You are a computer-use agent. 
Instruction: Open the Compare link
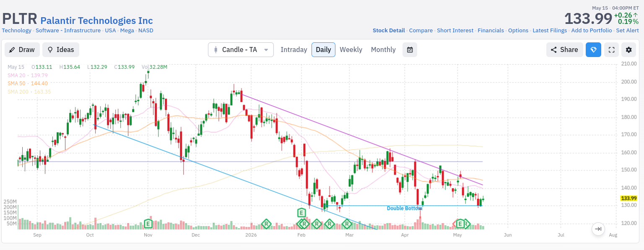tap(421, 31)
